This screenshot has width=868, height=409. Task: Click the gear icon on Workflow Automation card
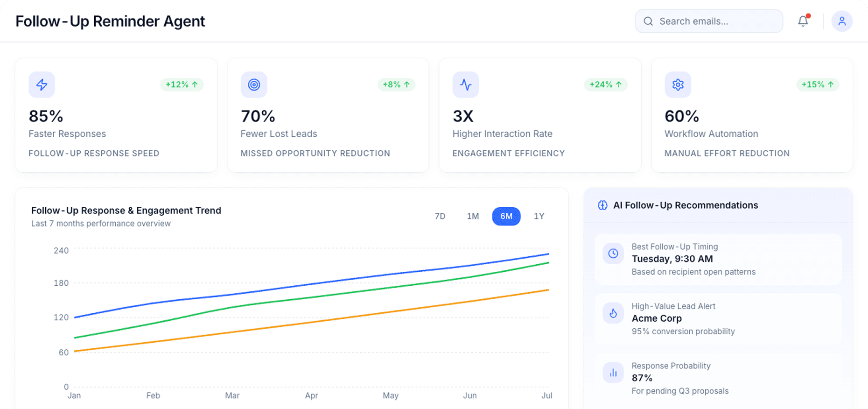tap(678, 85)
